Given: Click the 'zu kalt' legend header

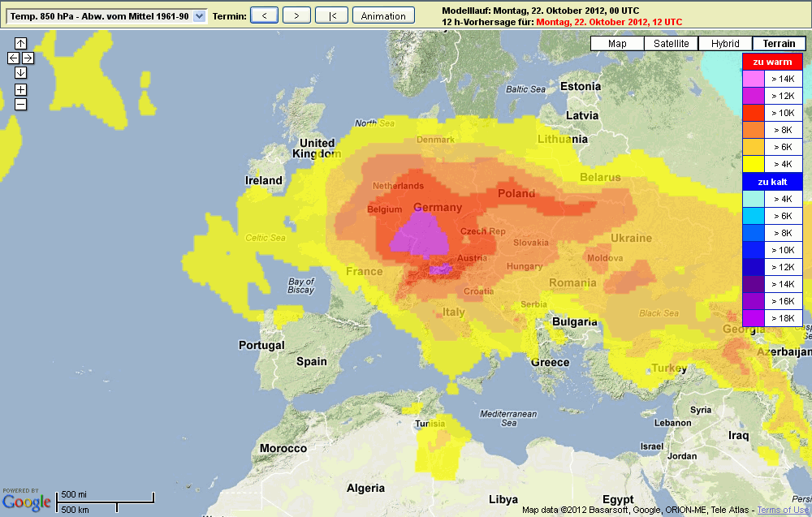Looking at the screenshot, I should 772,182.
